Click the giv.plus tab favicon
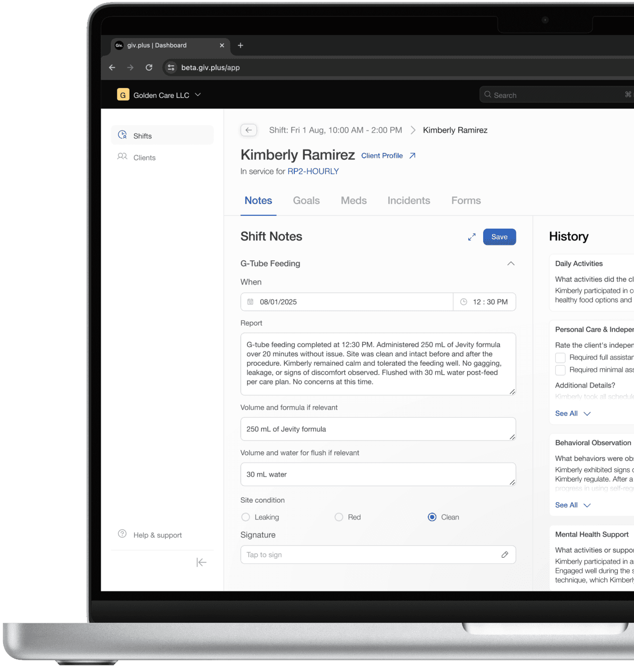The width and height of the screenshot is (634, 672). [119, 45]
